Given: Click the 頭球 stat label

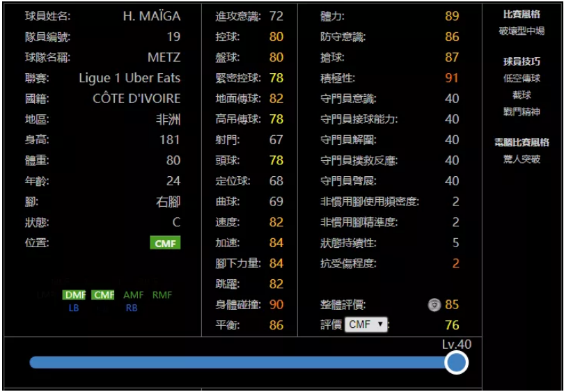Looking at the screenshot, I should point(228,161).
